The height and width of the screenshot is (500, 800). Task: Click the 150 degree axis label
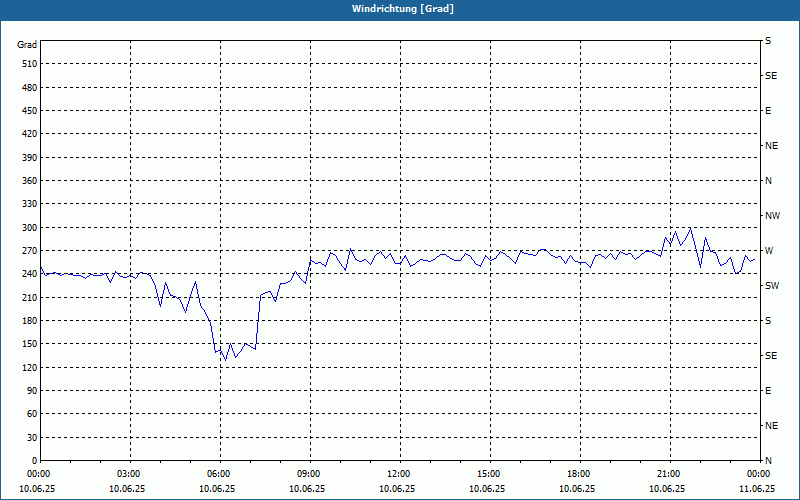[30, 344]
